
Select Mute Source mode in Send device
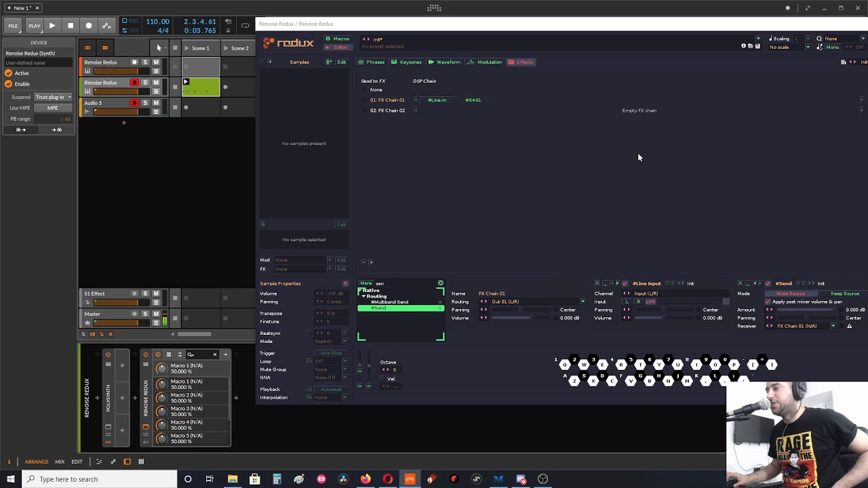point(791,293)
